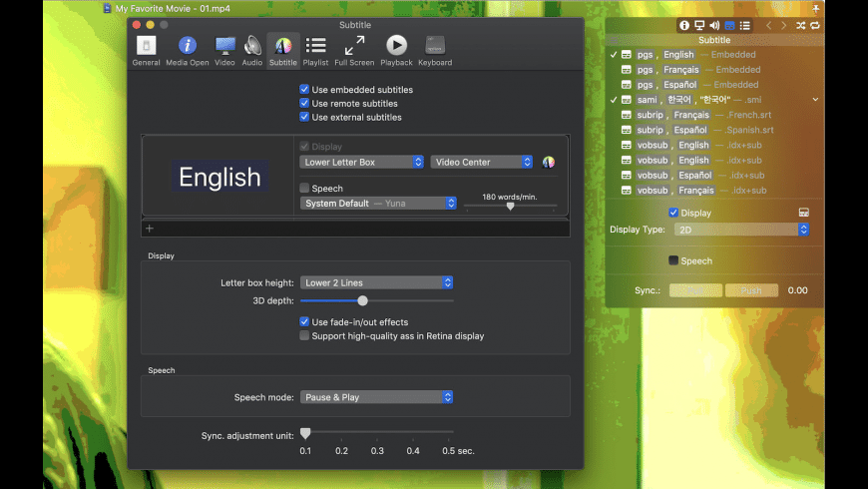The height and width of the screenshot is (489, 868).
Task: Toggle Display checkbox in side panel
Action: tap(673, 213)
